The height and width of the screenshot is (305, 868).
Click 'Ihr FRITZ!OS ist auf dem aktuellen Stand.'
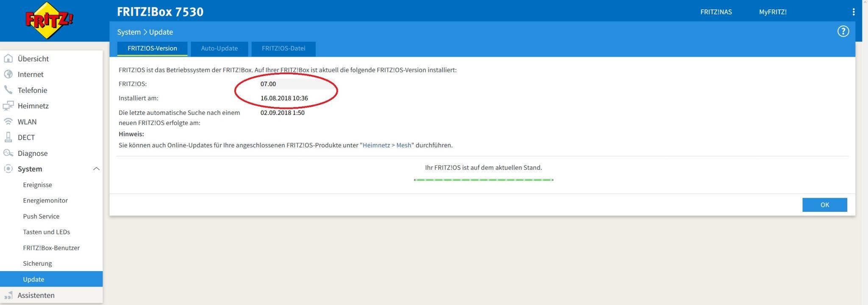[x=484, y=168]
